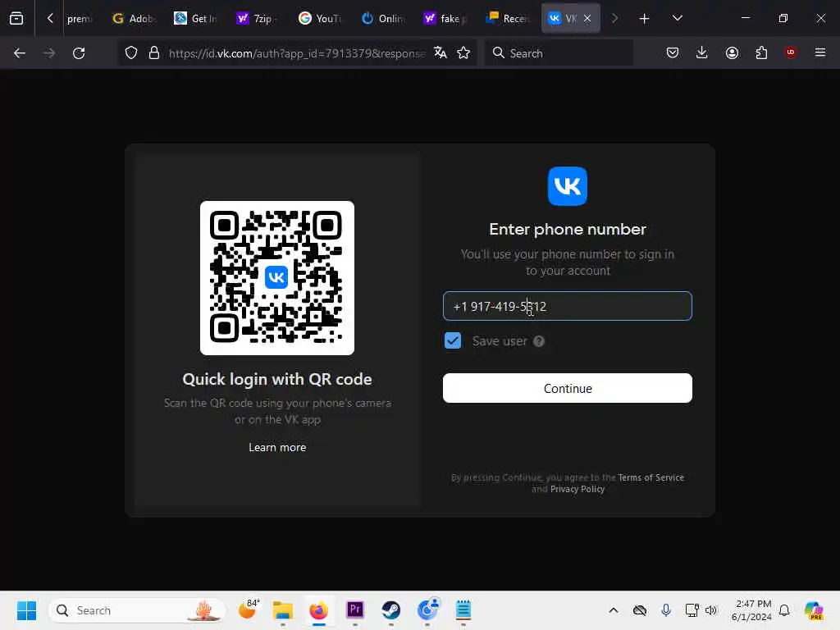Click Learn more under QR code
The height and width of the screenshot is (630, 840).
pos(277,447)
